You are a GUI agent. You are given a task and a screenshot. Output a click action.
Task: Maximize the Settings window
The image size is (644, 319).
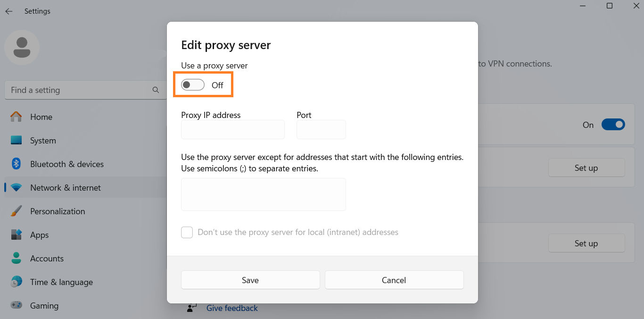610,6
